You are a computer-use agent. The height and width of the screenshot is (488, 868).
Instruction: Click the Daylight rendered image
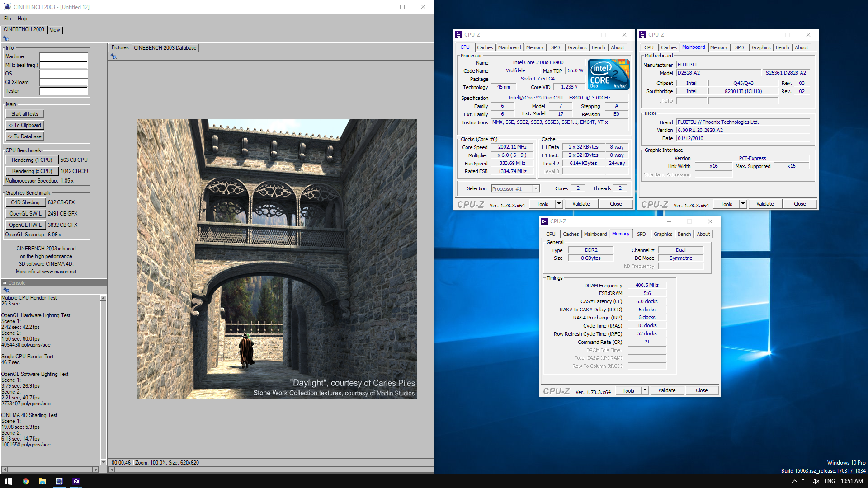coord(277,259)
